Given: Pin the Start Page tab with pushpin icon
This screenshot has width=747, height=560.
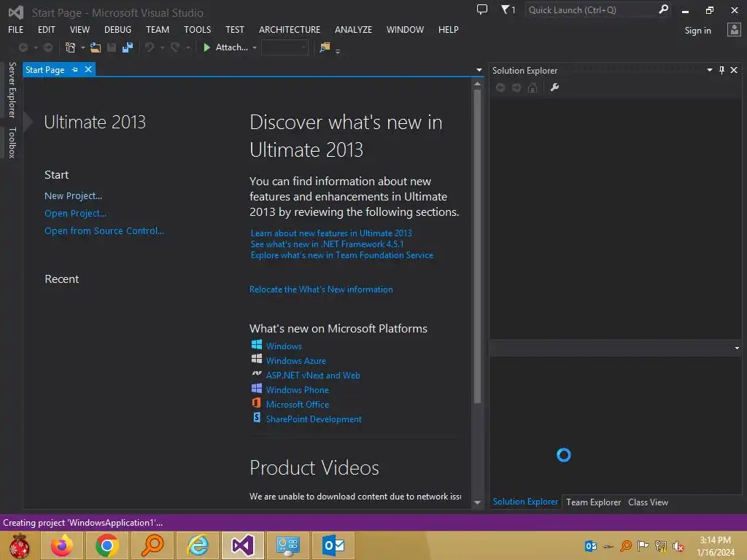Looking at the screenshot, I should (75, 69).
